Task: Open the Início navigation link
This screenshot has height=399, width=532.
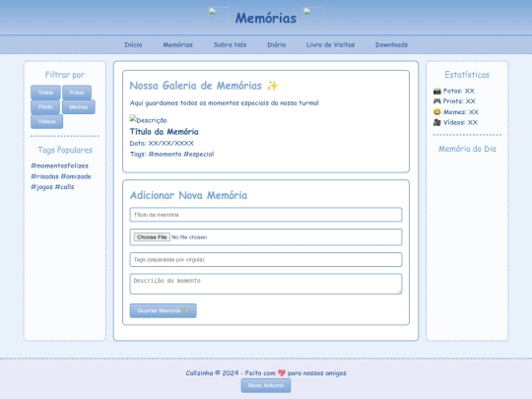Action: (133, 44)
